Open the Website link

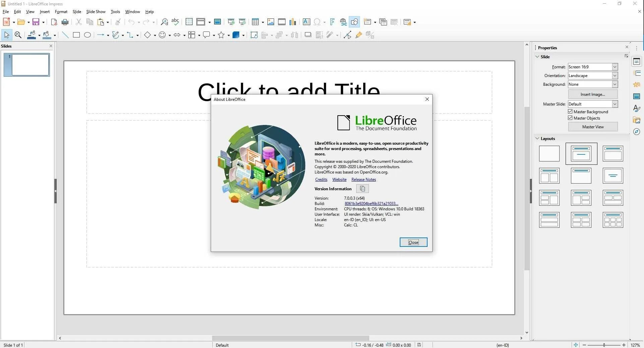(339, 180)
